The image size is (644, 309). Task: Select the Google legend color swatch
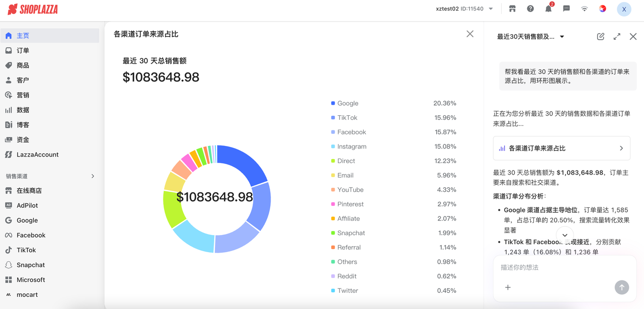(x=333, y=103)
